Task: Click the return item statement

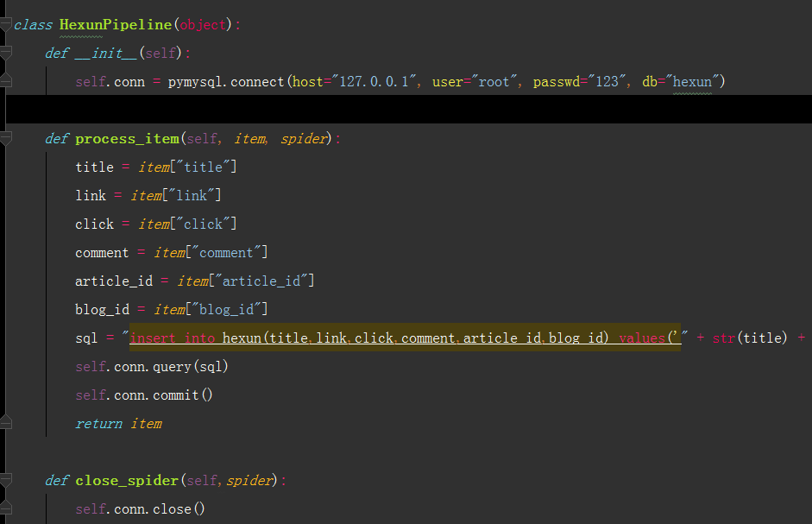Action: (118, 424)
